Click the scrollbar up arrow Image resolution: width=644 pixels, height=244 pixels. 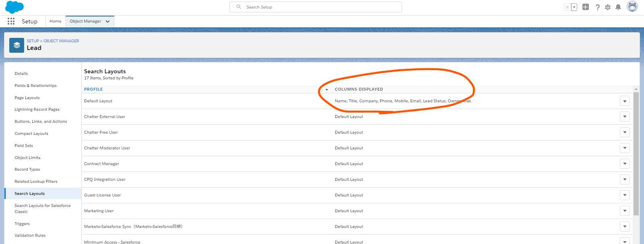coord(636,89)
